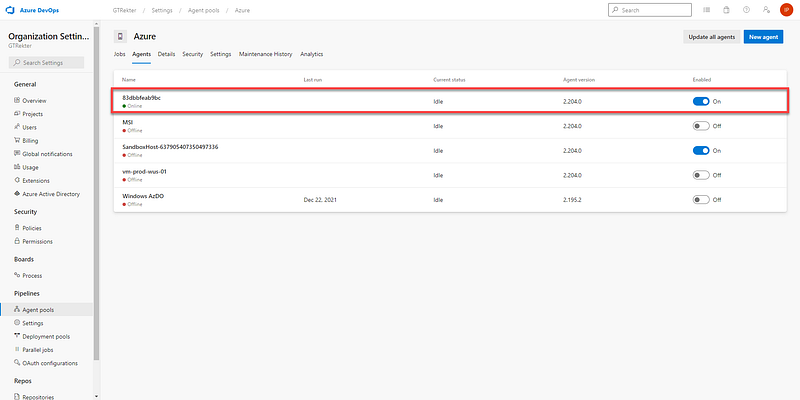Click the Process icon under Boards

coord(17,275)
